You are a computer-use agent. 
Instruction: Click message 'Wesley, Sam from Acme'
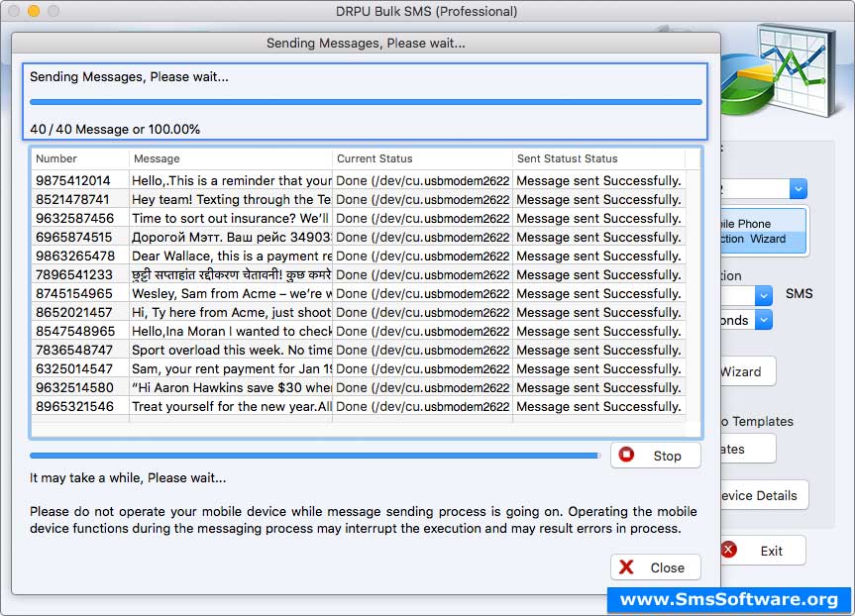point(231,293)
